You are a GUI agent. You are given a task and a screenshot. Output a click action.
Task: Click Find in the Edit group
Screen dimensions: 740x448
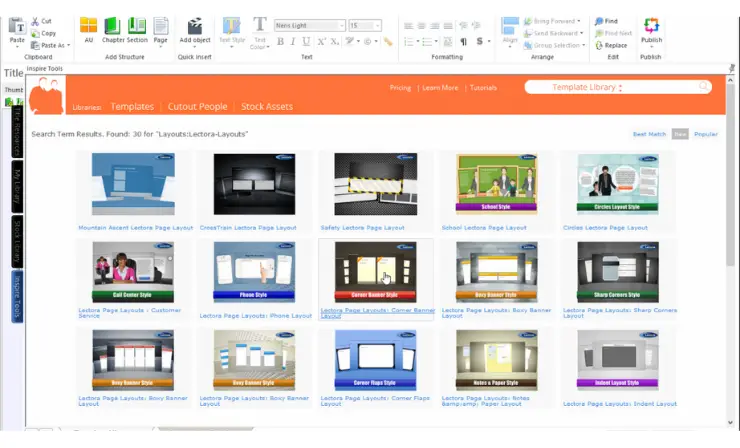[x=606, y=21]
